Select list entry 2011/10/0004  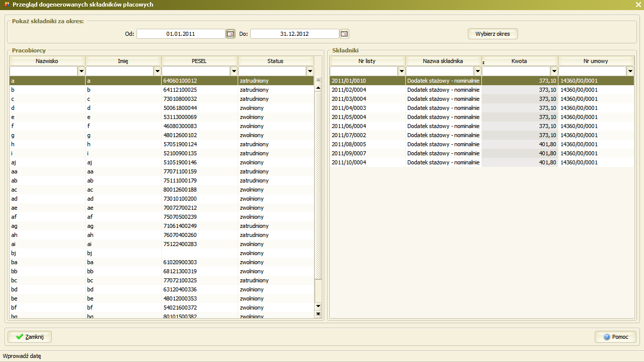482,162
